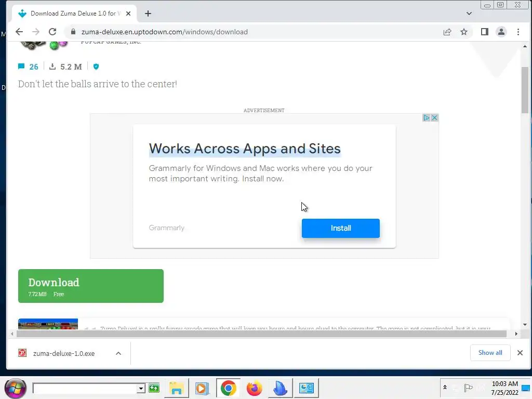Close the Download Zuma Deluxe tab
This screenshot has height=399, width=532.
(128, 14)
